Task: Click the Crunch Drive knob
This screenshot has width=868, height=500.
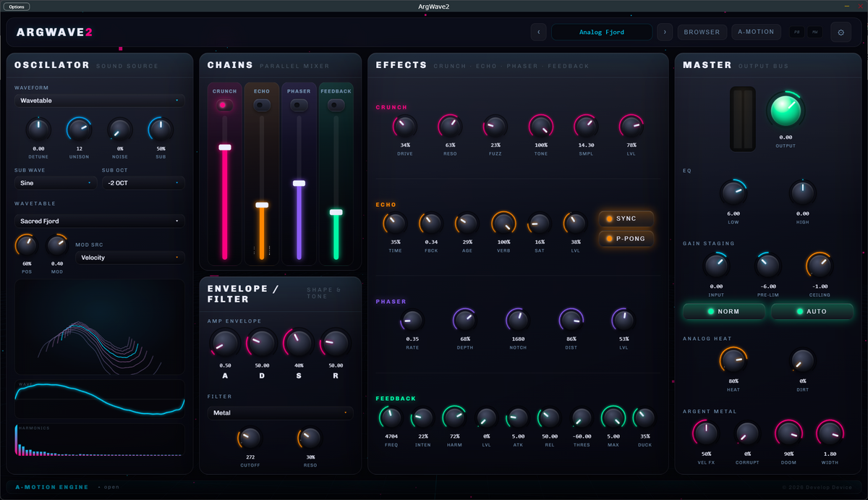Action: click(405, 127)
